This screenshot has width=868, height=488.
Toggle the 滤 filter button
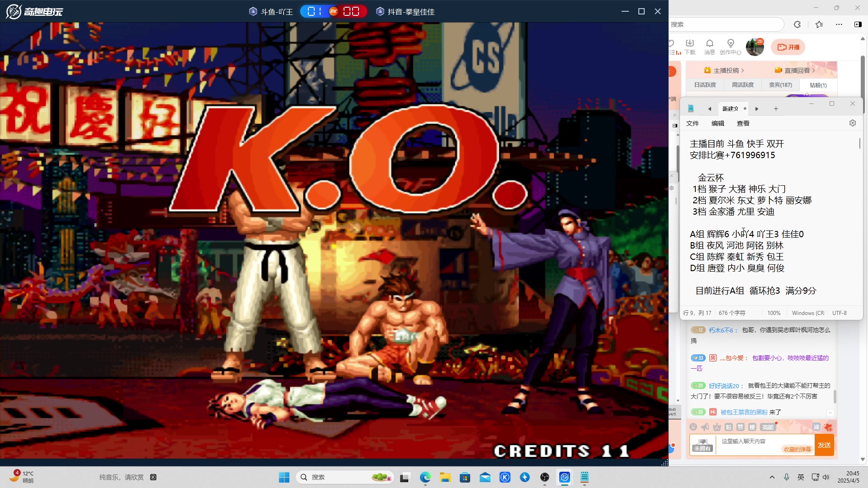click(x=816, y=427)
